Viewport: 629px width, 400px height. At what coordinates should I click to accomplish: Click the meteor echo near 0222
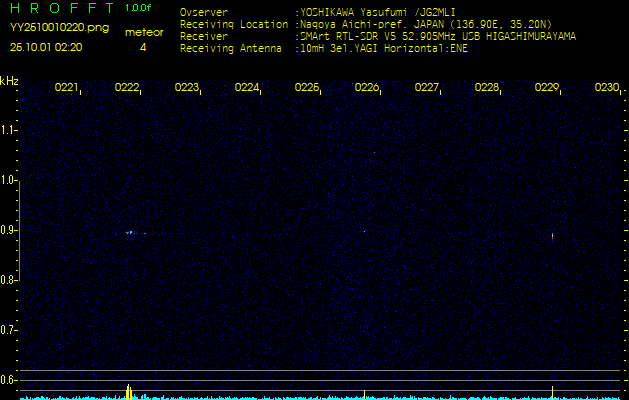point(131,233)
